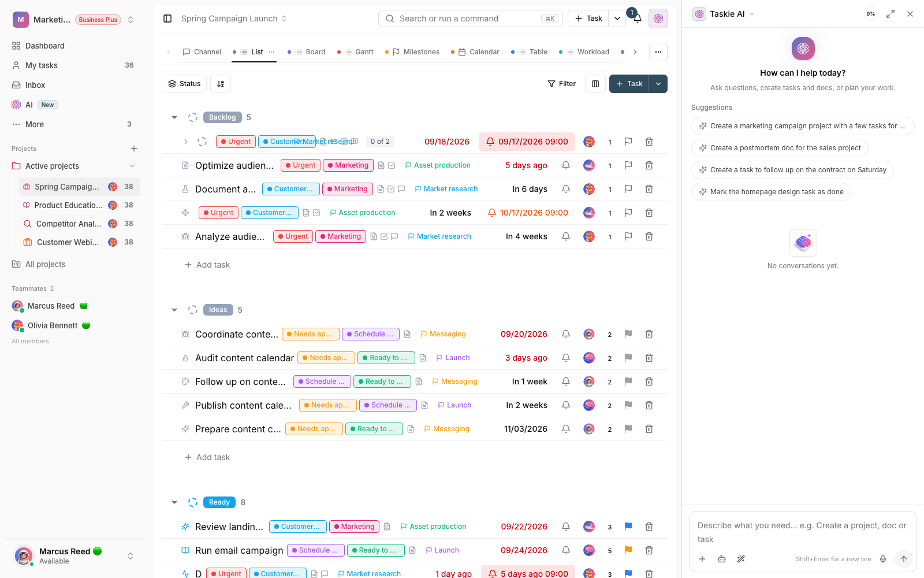The image size is (924, 578).
Task: Open the Spring Campaign Launch project switcher
Action: coord(234,18)
